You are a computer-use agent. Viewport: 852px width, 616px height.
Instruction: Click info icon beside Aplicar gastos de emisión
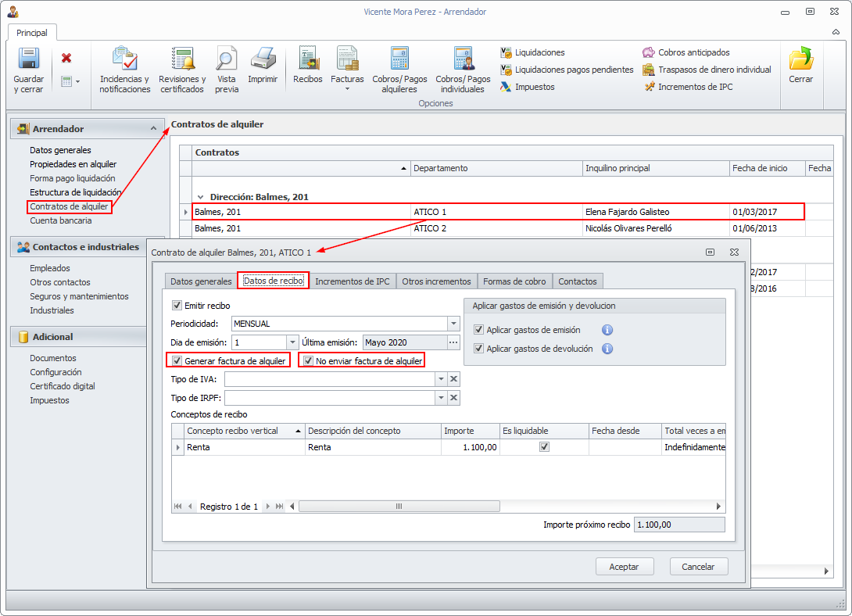pyautogui.click(x=607, y=330)
